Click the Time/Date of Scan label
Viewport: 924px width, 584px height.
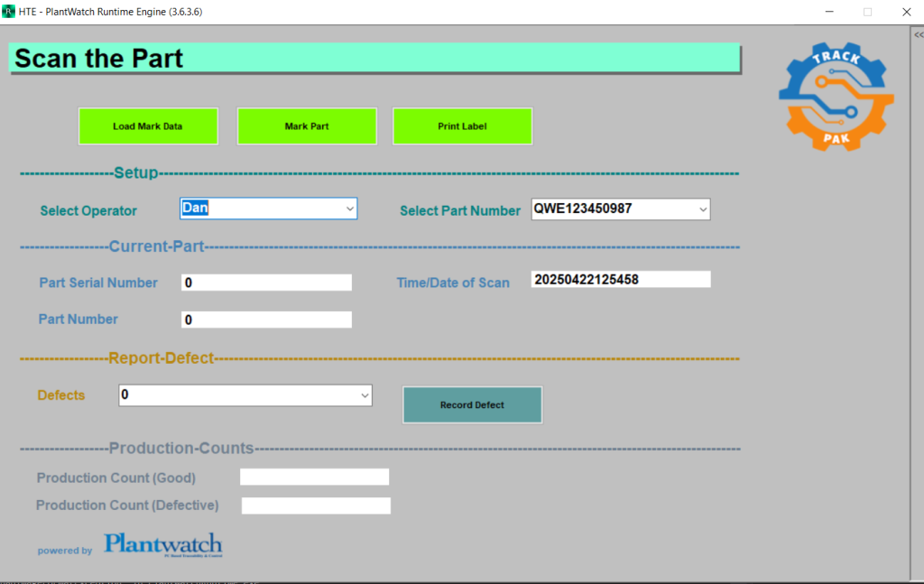point(453,283)
